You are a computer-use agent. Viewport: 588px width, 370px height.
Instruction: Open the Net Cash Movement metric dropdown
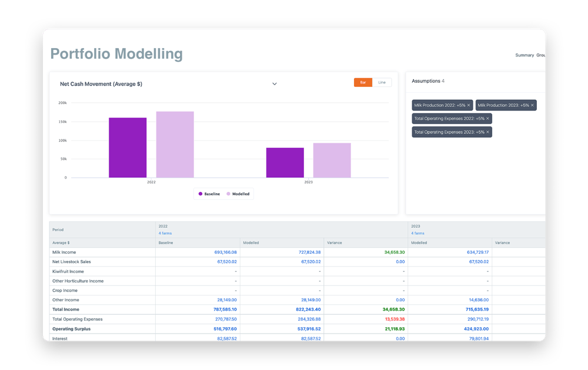coord(274,84)
